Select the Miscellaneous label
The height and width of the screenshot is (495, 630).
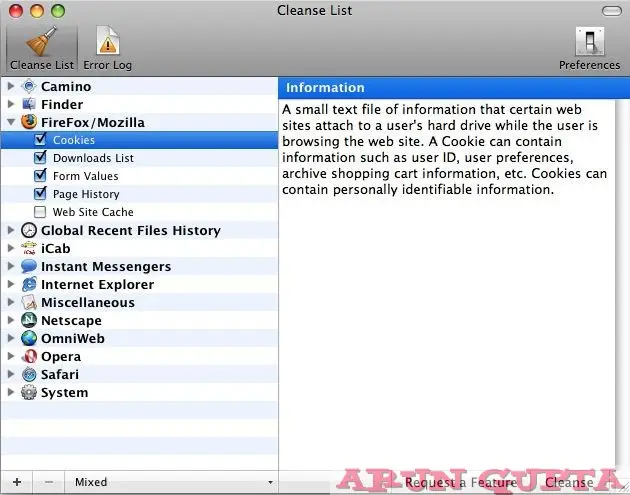(x=88, y=303)
